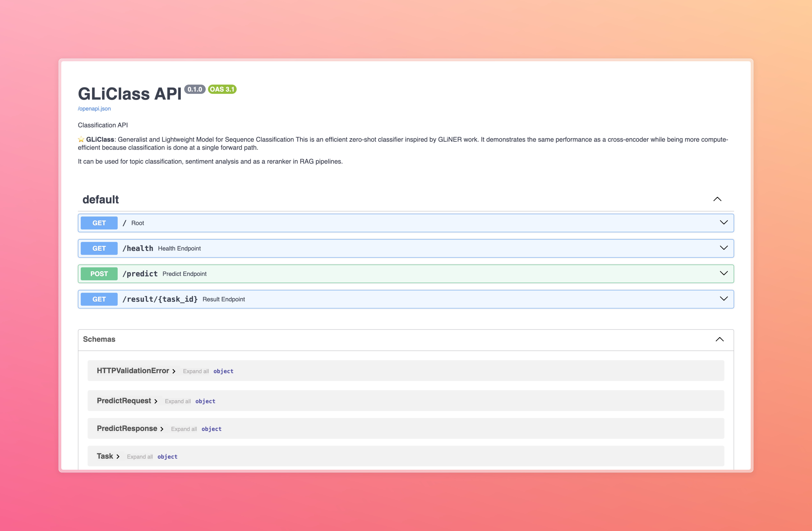The width and height of the screenshot is (812, 531).
Task: Click Expand all for HTTPValidationError
Action: tap(196, 371)
